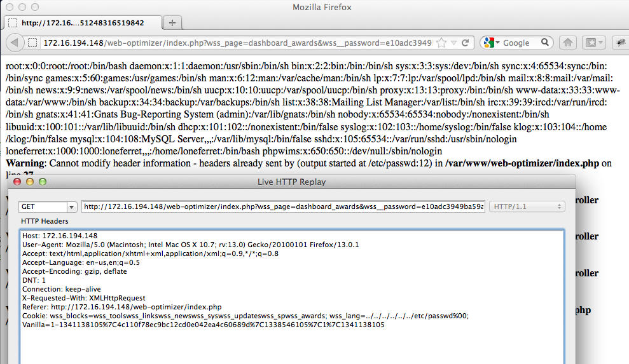
Task: Reload the current page
Action: 466,43
